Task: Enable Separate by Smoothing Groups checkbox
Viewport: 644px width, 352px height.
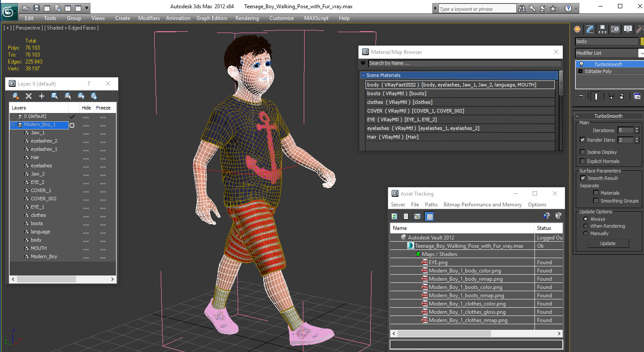Action: point(596,201)
